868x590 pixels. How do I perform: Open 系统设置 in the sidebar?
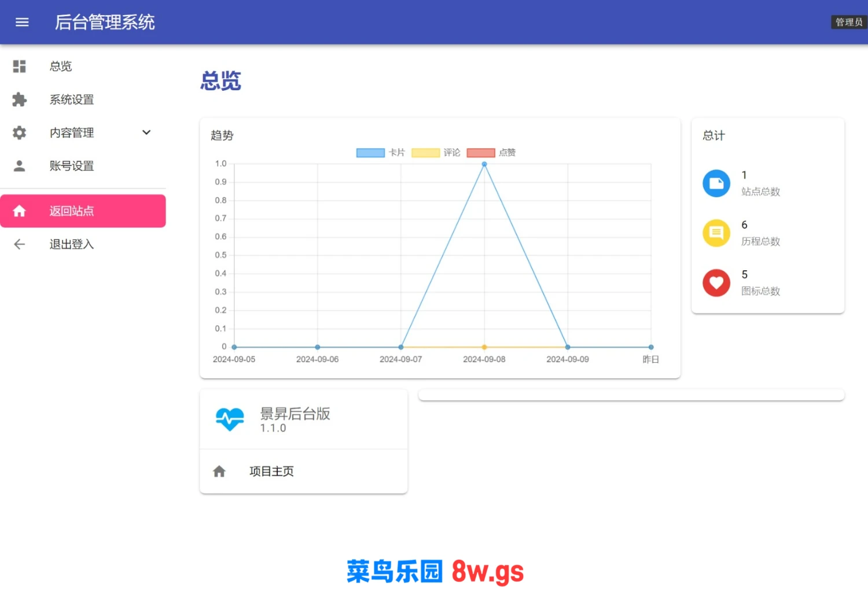click(83, 99)
